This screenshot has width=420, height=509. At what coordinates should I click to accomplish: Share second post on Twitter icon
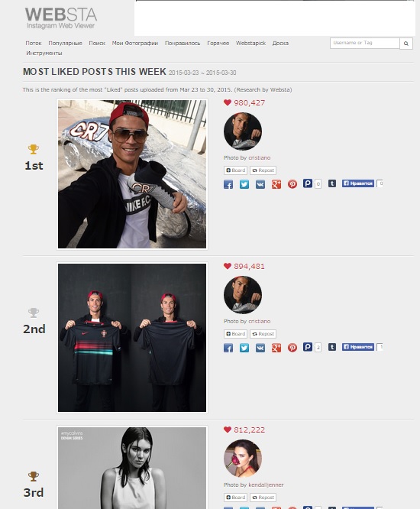(244, 348)
